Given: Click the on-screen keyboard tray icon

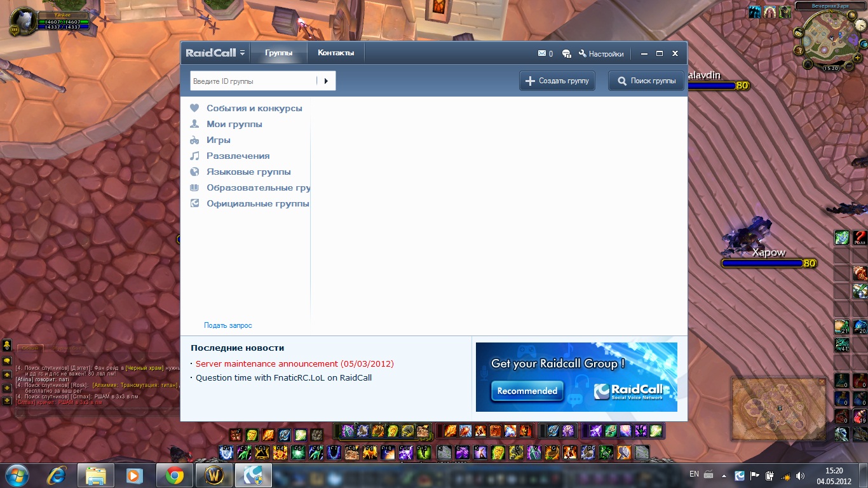Looking at the screenshot, I should (x=709, y=475).
